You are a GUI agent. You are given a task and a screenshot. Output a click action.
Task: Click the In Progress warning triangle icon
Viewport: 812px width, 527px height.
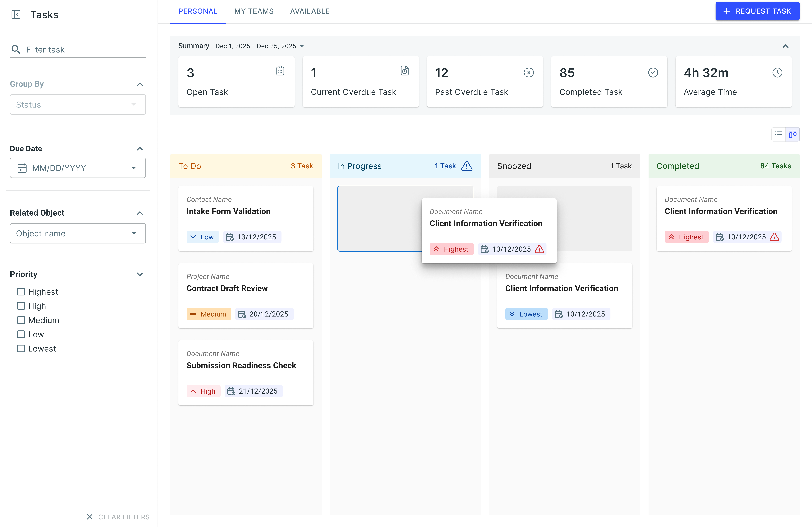[x=467, y=166]
